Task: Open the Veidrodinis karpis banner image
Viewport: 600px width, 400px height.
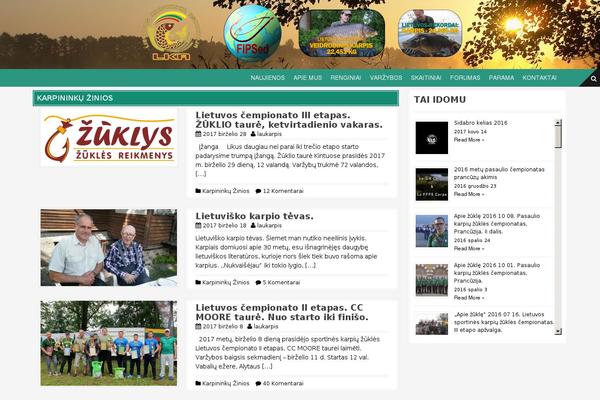Action: [342, 33]
